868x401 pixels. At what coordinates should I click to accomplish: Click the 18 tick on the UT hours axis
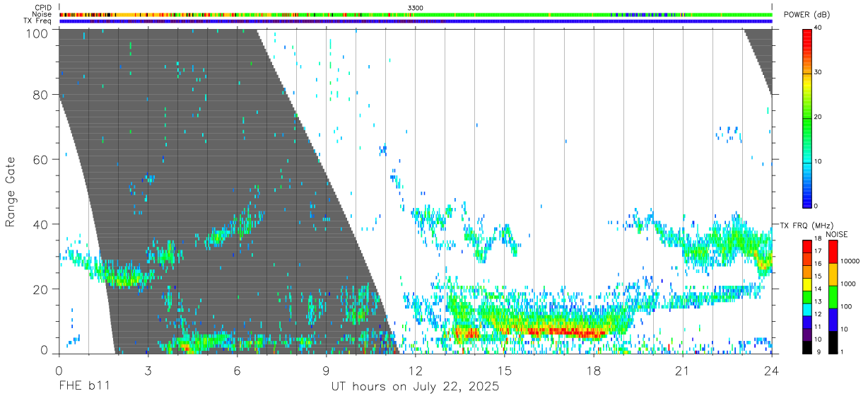pos(594,371)
